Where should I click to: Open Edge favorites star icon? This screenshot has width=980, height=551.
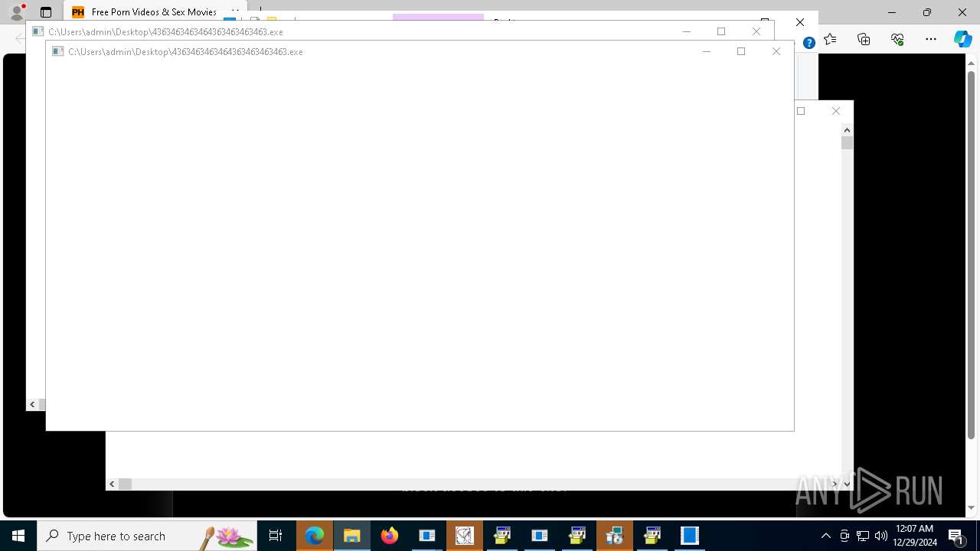830,39
